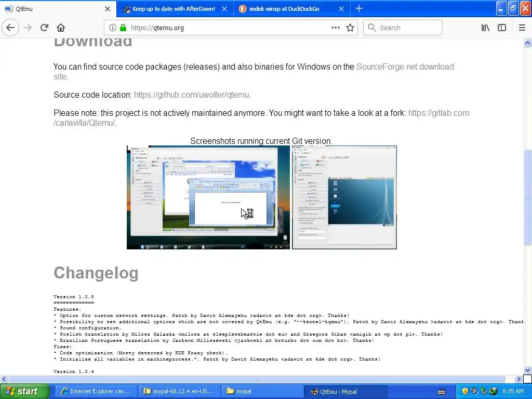
Task: Click vertical scrollbar down arrow
Action: pyautogui.click(x=527, y=370)
